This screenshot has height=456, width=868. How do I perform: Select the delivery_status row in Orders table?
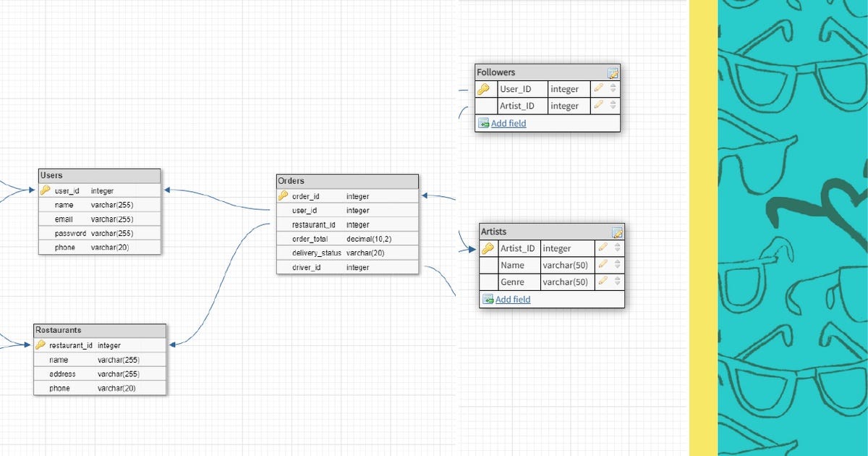347,253
